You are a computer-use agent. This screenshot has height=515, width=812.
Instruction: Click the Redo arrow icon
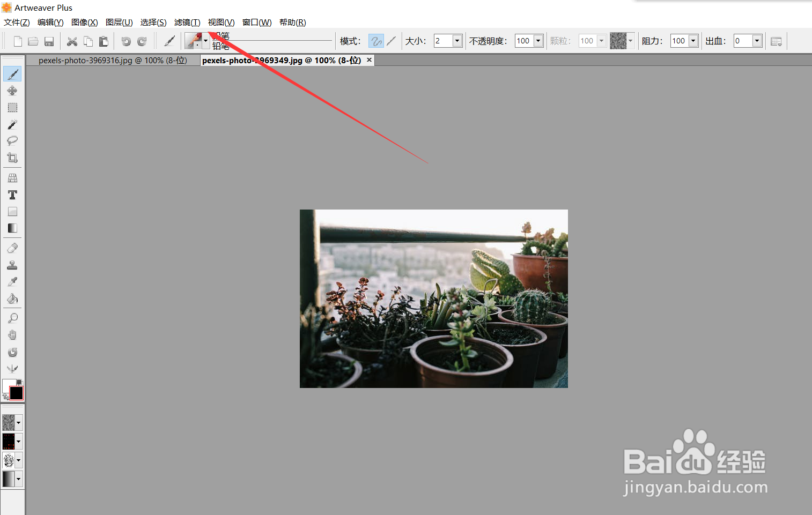pyautogui.click(x=142, y=41)
